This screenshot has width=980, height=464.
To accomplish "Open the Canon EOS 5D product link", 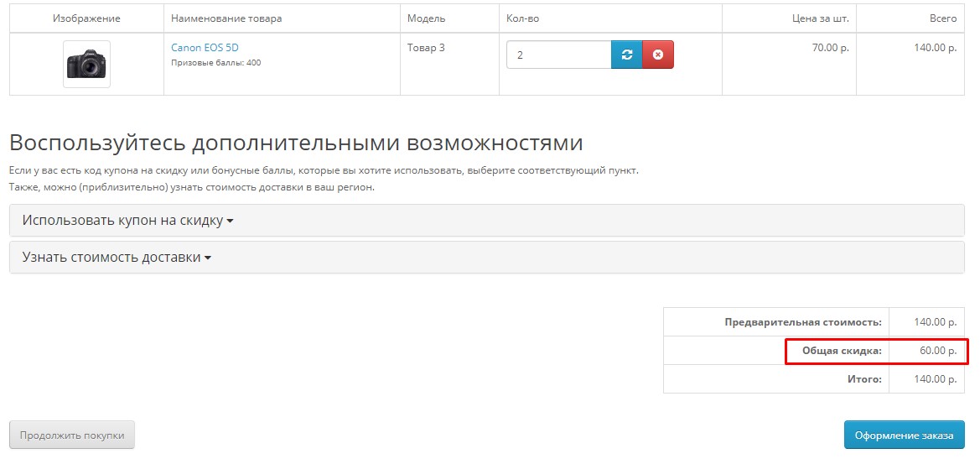I will [x=205, y=48].
